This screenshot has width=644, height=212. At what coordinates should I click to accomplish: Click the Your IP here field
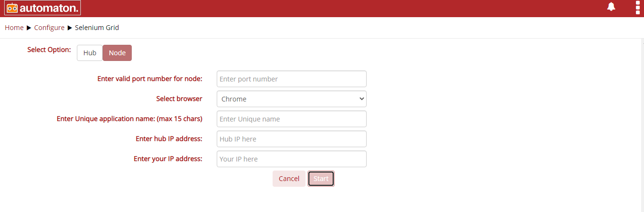coord(292,159)
